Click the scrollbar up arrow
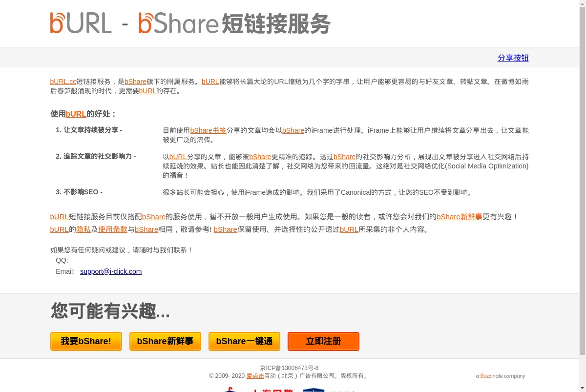 pyautogui.click(x=582, y=3)
